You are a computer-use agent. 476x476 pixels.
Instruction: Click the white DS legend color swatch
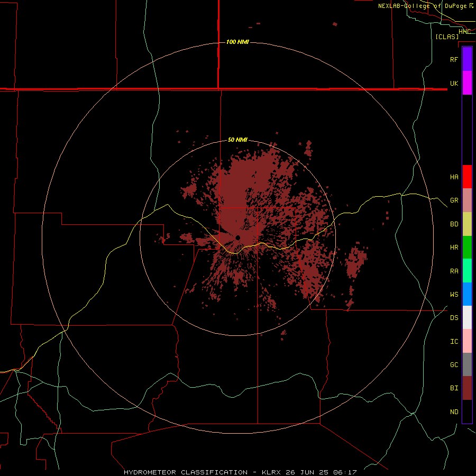coord(467,317)
